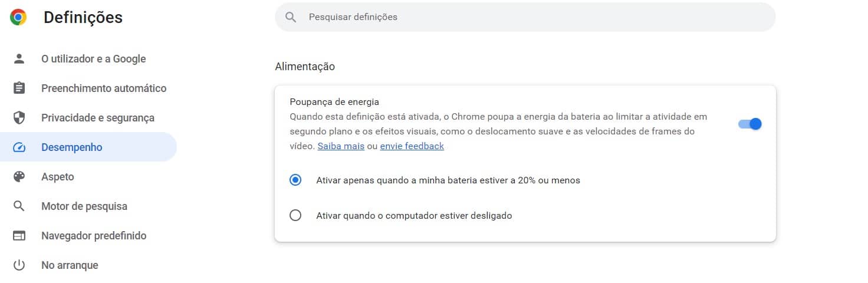
Task: Click the palette icon for Aspeto
Action: 19,177
